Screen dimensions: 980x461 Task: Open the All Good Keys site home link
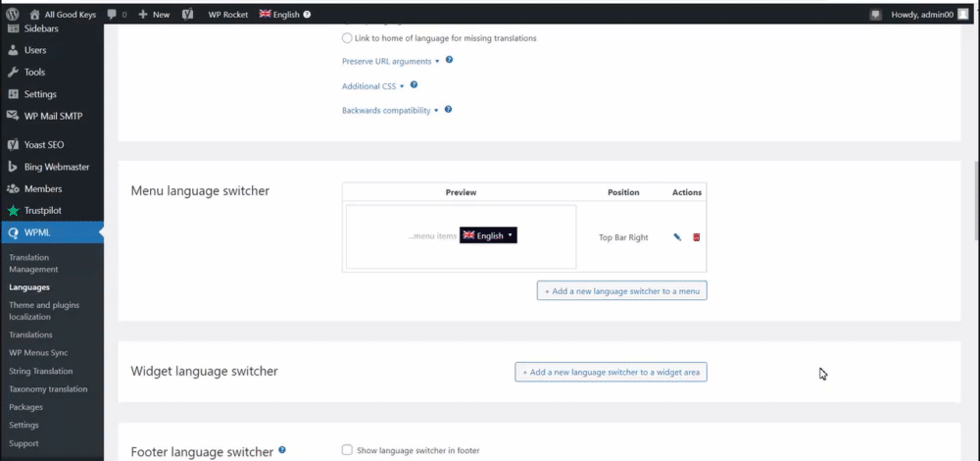63,15
